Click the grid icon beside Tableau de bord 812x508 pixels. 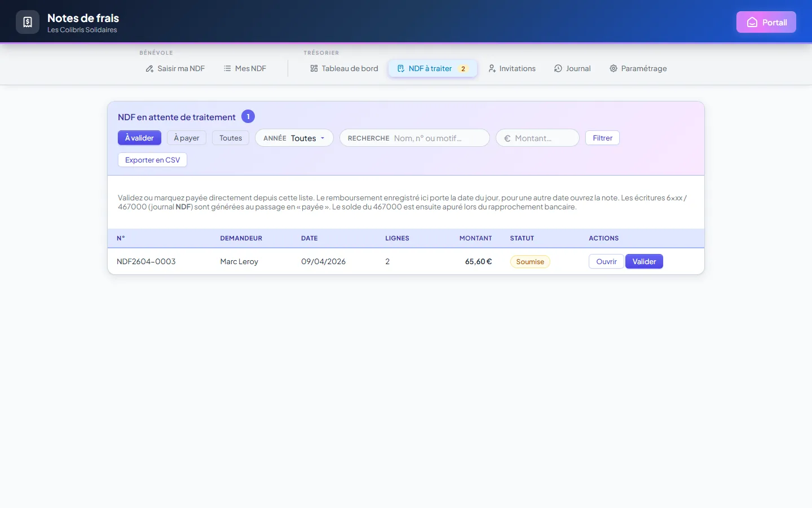point(314,68)
